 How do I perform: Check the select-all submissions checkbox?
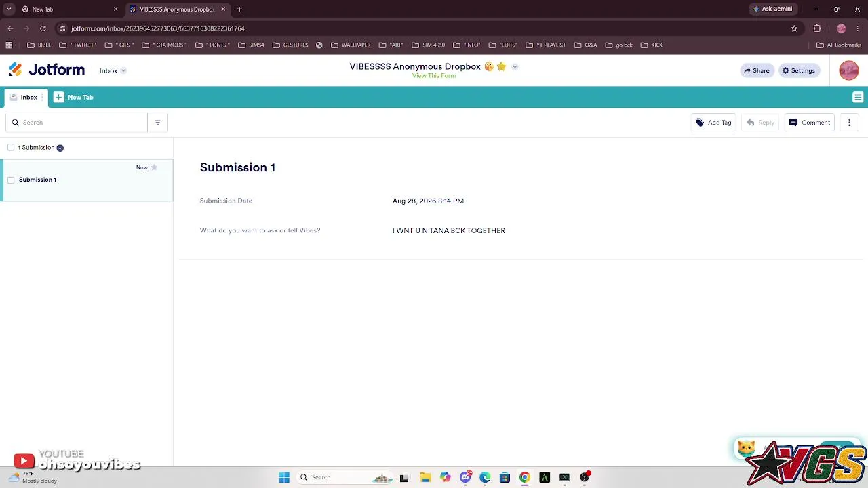coord(11,148)
